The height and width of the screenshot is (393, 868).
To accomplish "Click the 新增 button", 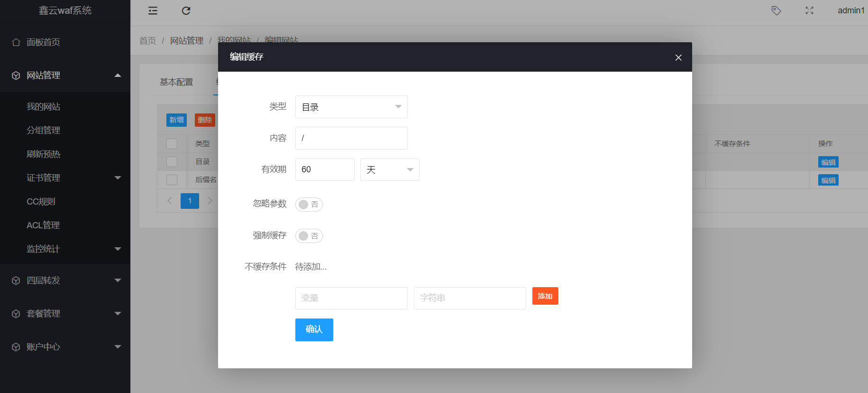I will point(176,120).
